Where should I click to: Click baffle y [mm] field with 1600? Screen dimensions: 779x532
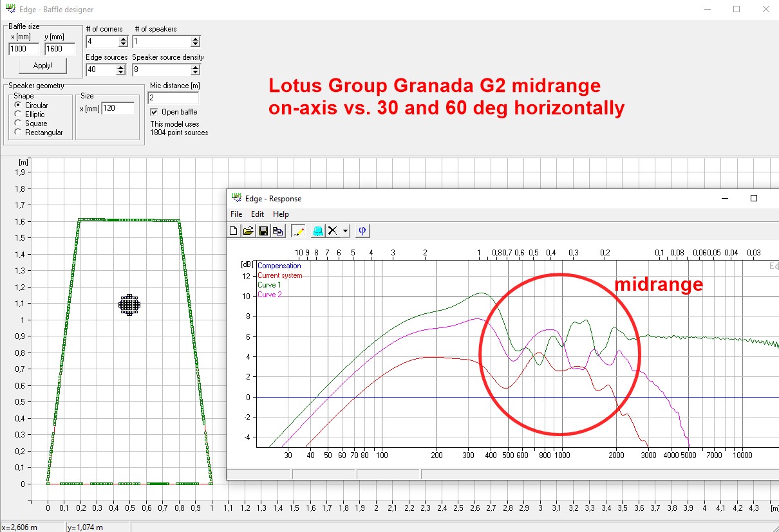point(60,49)
